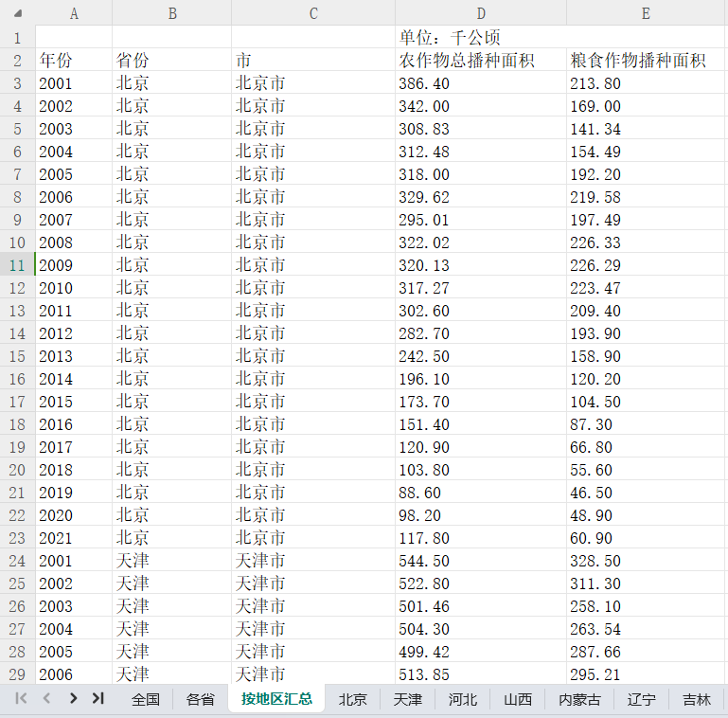Select the cell containing 308.83
Image resolution: width=728 pixels, height=718 pixels.
[481, 128]
